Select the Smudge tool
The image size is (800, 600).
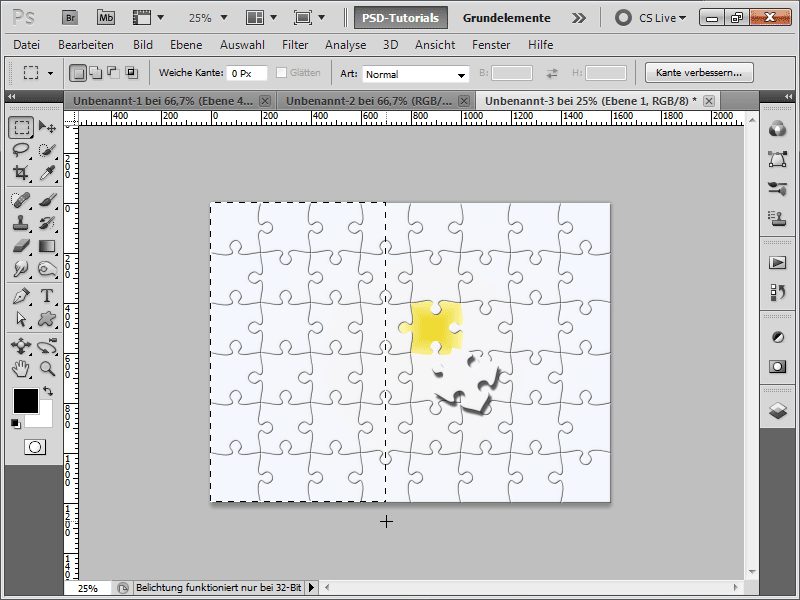[x=21, y=268]
